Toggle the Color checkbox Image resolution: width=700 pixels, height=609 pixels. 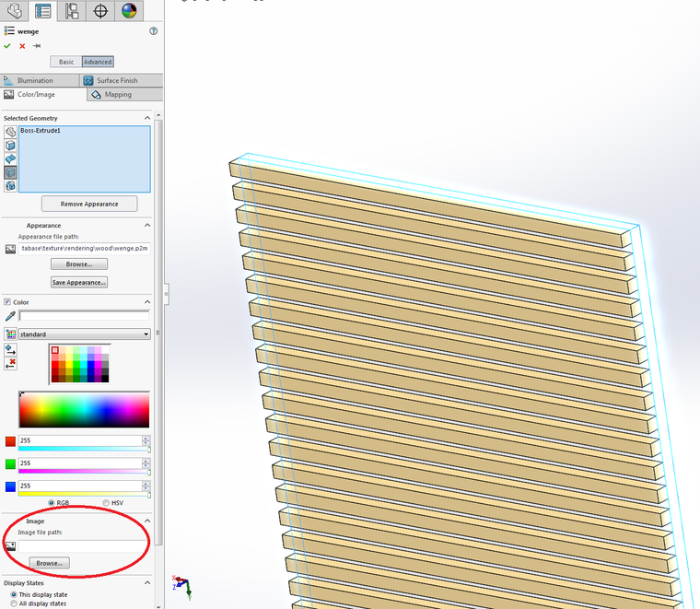coord(7,302)
